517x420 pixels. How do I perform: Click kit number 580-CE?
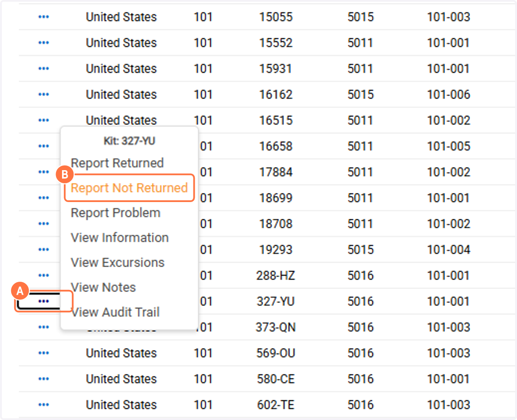(x=276, y=379)
